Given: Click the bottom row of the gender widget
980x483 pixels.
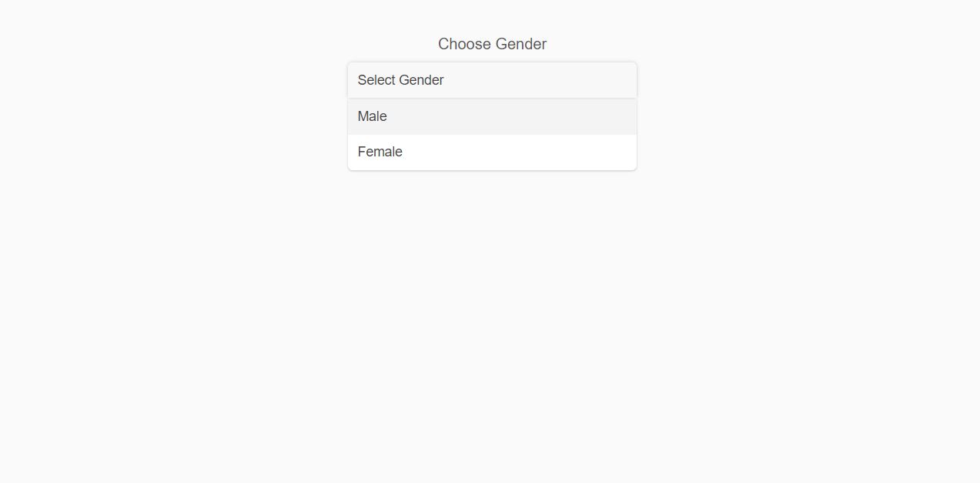Looking at the screenshot, I should (492, 152).
